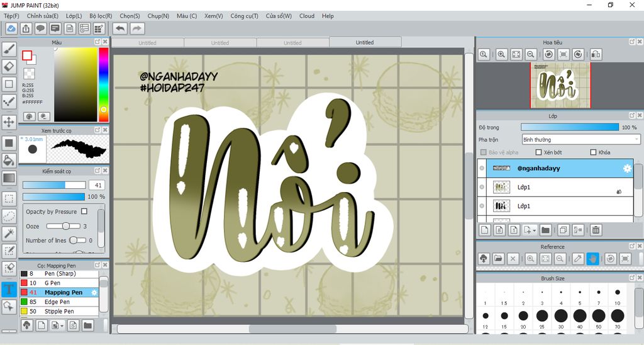Open the add layer dropdown arrow

pyautogui.click(x=535, y=230)
